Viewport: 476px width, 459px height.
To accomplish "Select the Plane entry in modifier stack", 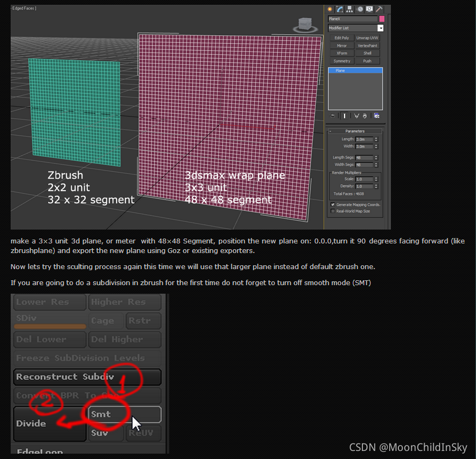I will pyautogui.click(x=355, y=71).
